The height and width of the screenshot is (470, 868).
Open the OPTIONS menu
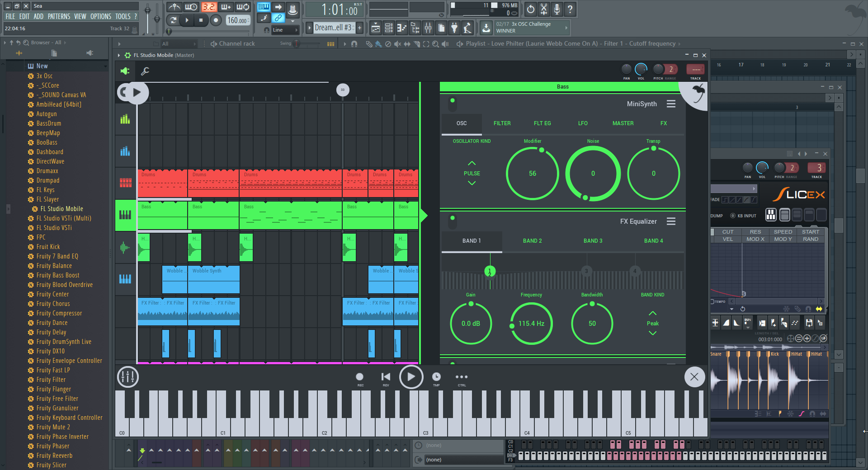point(100,16)
